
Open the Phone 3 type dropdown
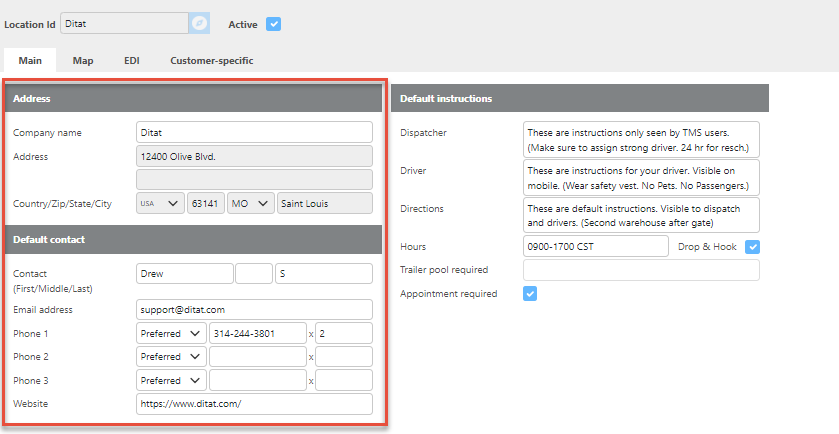point(170,381)
